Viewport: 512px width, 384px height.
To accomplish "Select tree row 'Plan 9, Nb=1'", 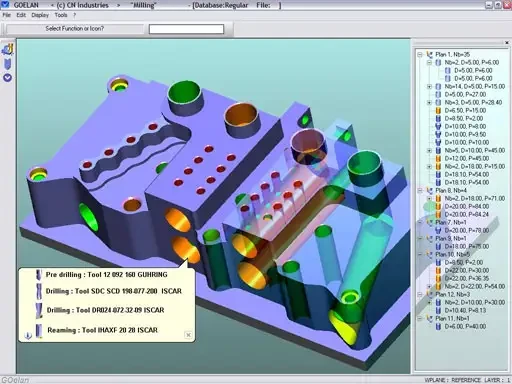I will pyautogui.click(x=451, y=238).
